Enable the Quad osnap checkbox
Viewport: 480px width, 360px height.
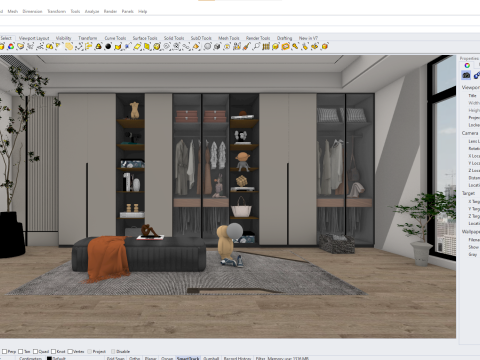tap(35, 351)
